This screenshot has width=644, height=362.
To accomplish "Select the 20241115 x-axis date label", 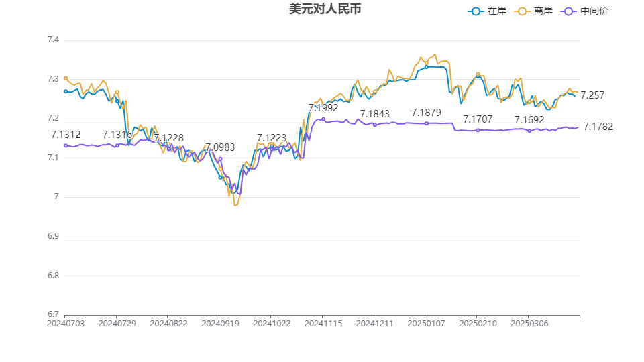I will coord(323,323).
